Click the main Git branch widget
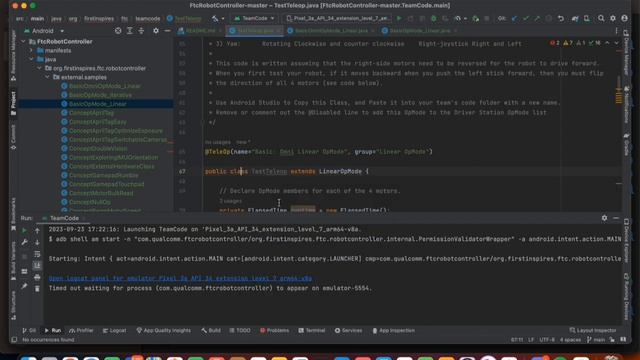 [x=596, y=340]
